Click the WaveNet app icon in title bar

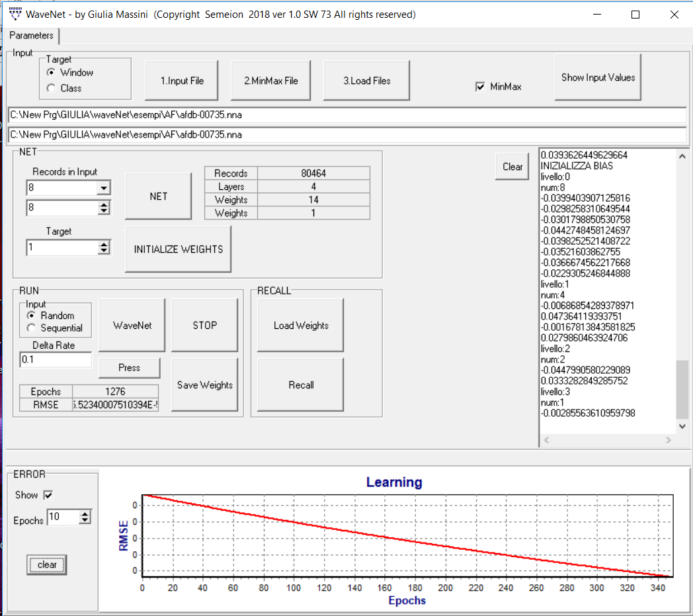(15, 14)
